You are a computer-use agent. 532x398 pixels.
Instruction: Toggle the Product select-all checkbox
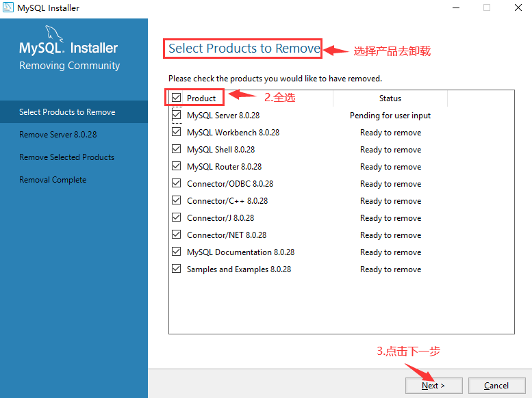pos(176,98)
